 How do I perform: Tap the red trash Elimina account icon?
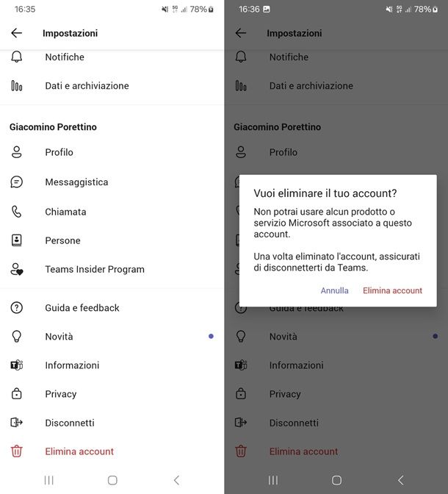click(17, 451)
